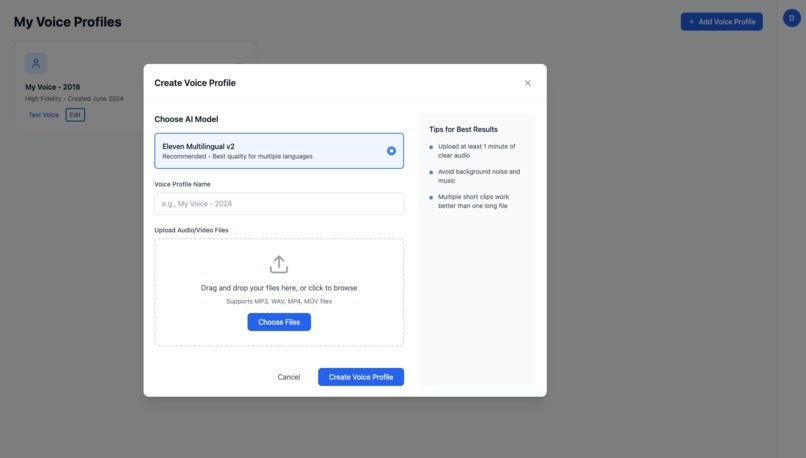The image size is (806, 458).
Task: Click the Choose AI Model heading
Action: click(186, 119)
